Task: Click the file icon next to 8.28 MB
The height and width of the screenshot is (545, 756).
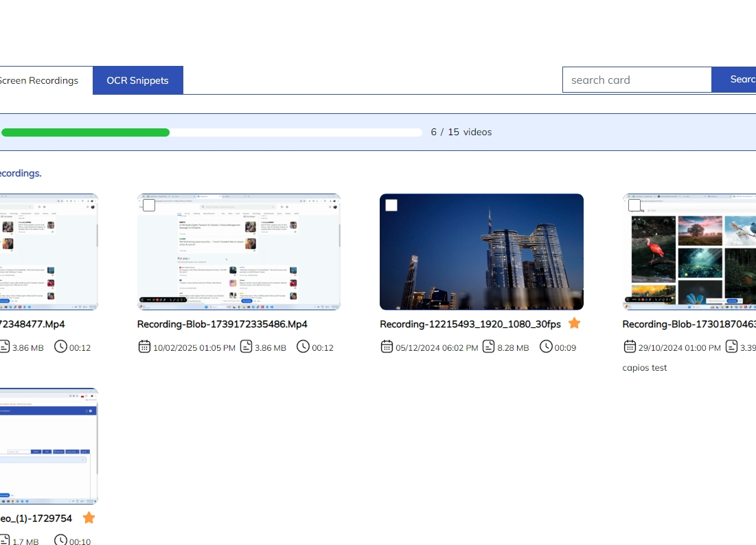Action: pyautogui.click(x=489, y=347)
